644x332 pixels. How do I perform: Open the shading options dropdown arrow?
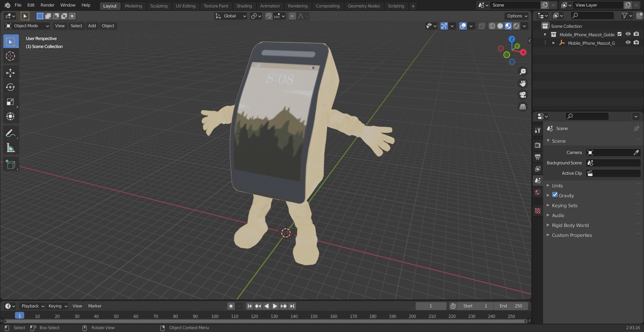pos(525,26)
